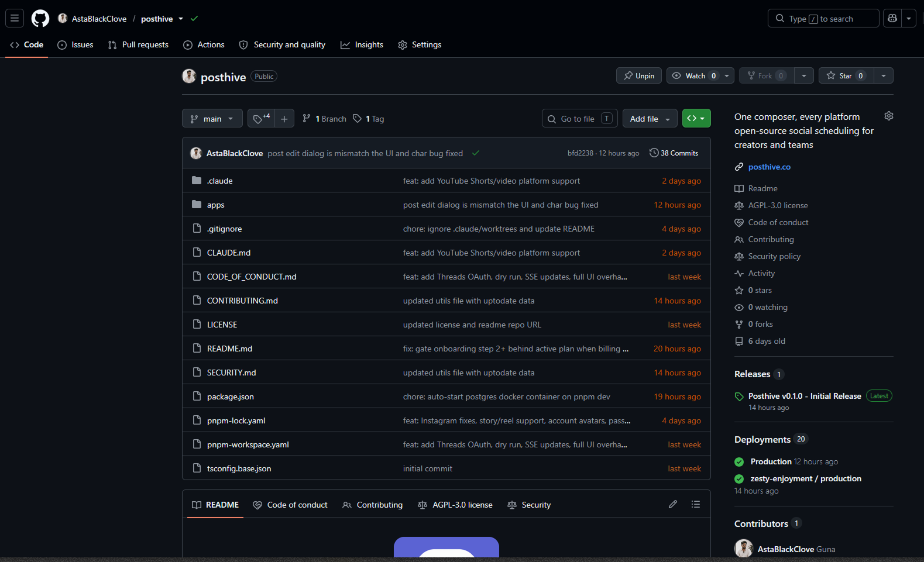
Task: Open the pnpm-lock.yaml file
Action: (236, 420)
